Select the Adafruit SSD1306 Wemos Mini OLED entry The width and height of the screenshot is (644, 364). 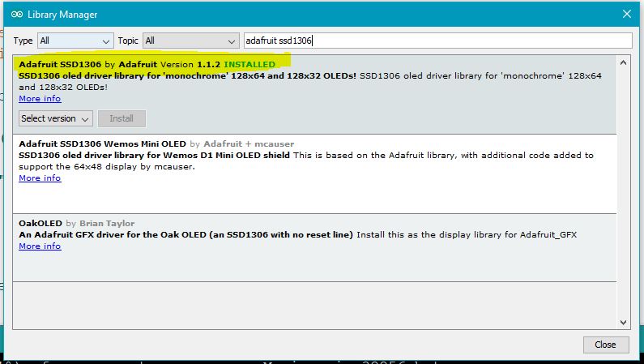point(314,173)
